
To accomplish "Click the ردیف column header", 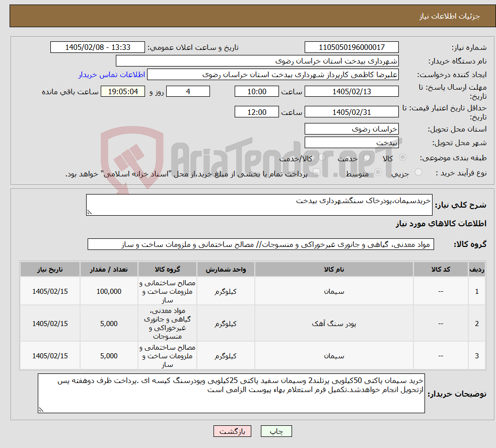I will coord(477,270).
